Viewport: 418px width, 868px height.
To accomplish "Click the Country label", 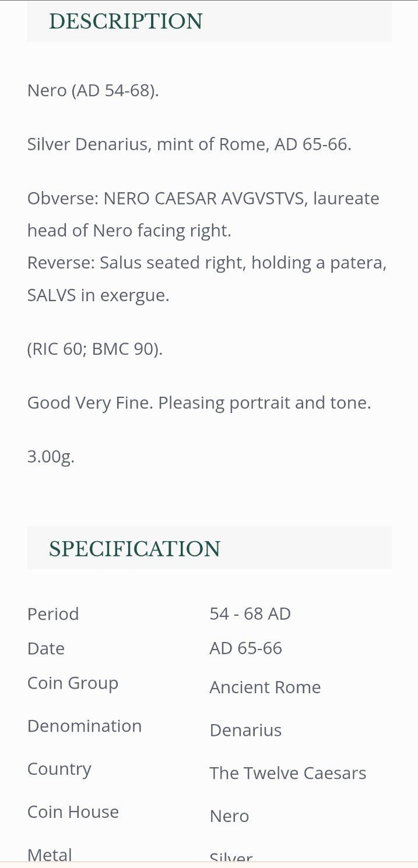I will [x=59, y=770].
